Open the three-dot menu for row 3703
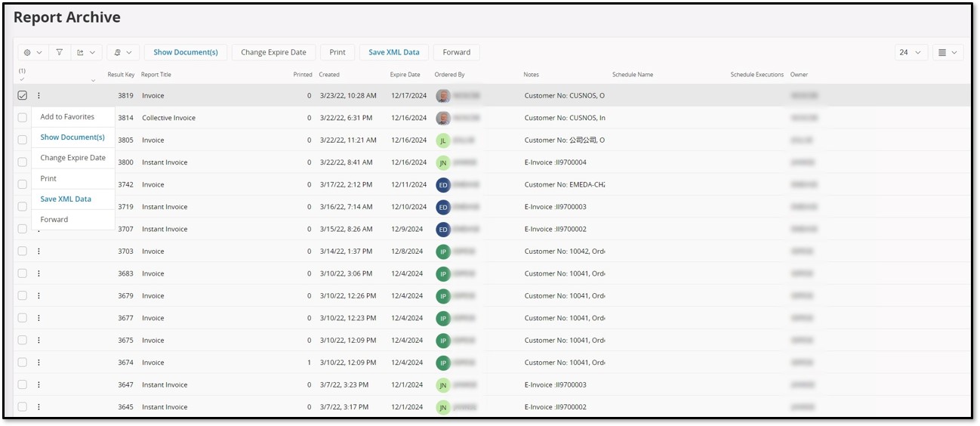The image size is (980, 426). click(39, 251)
